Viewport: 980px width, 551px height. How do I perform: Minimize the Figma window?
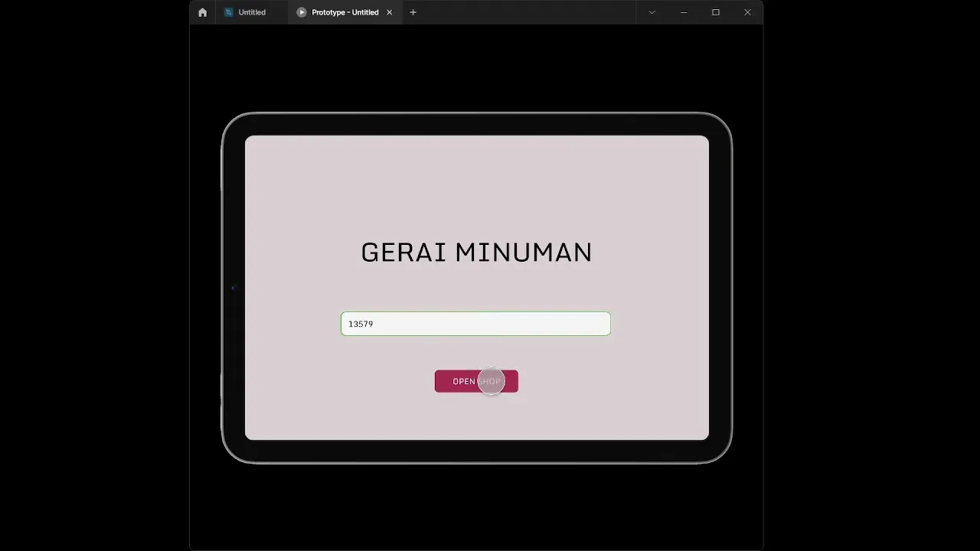pos(684,12)
